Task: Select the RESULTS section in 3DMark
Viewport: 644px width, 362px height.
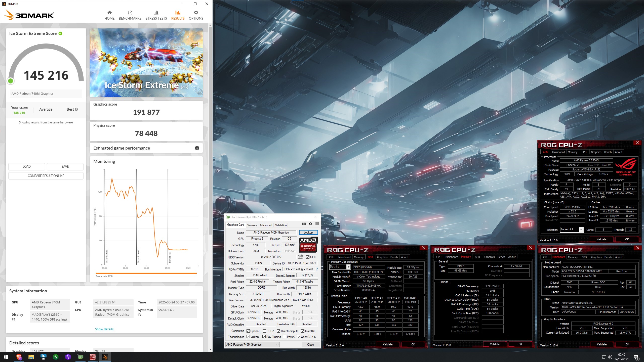Action: point(178,15)
